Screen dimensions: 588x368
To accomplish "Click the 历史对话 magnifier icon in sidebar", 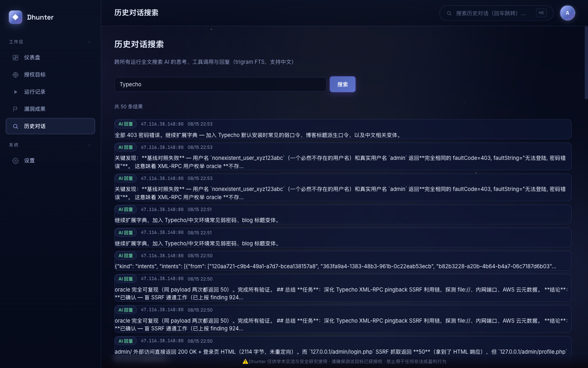I will 16,126.
